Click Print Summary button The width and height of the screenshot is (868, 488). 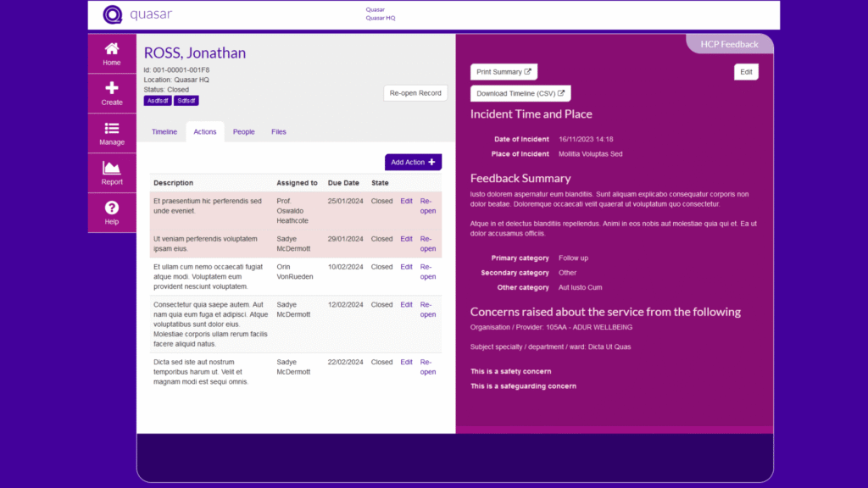pyautogui.click(x=504, y=72)
